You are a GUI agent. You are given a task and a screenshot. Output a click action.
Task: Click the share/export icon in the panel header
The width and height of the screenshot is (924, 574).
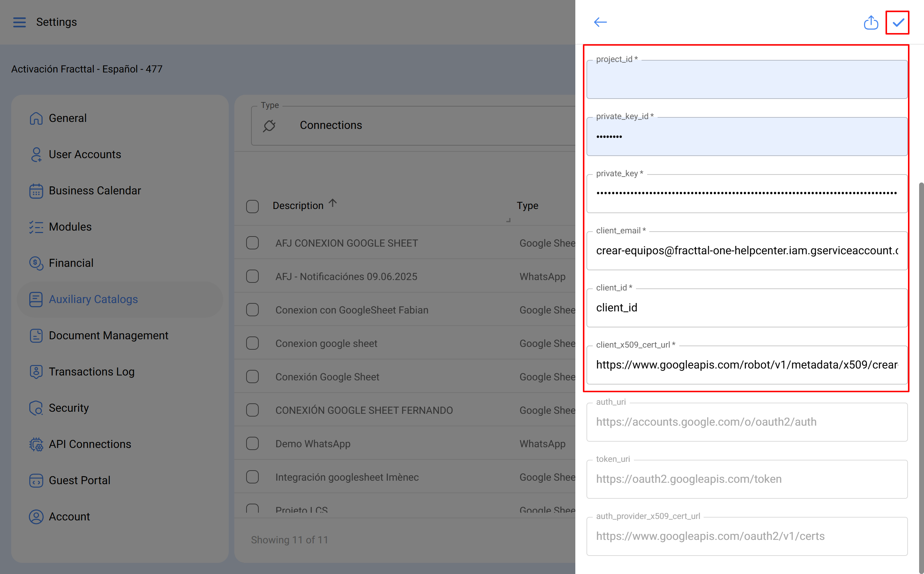pyautogui.click(x=871, y=22)
